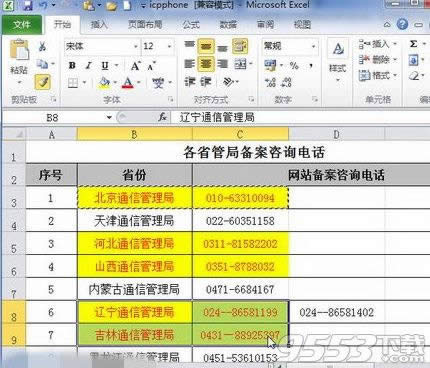
Task: Click 插入 in cells group
Action: pyautogui.click(x=378, y=44)
